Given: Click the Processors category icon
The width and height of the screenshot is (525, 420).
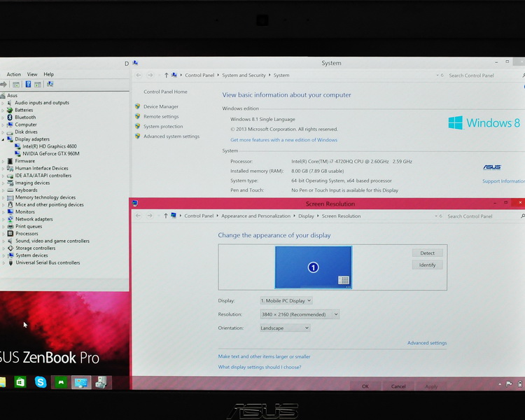Looking at the screenshot, I should pyautogui.click(x=10, y=234).
